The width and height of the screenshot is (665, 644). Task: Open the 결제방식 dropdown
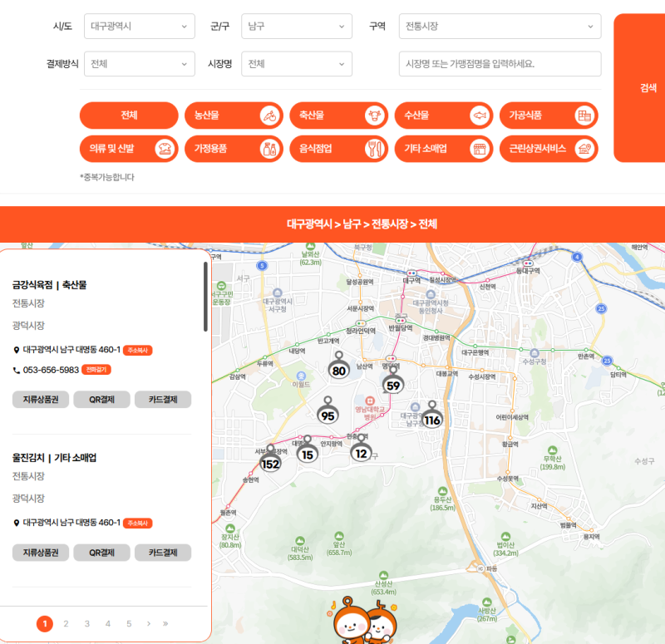tap(139, 64)
